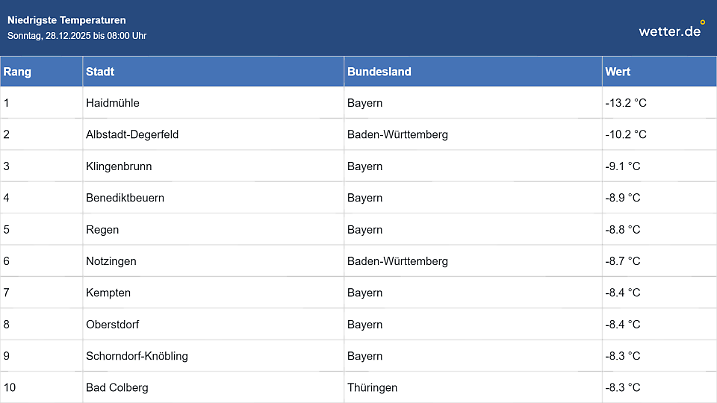Click the -10.2 °C temperature value
Screen dimensions: 717x403
click(626, 134)
